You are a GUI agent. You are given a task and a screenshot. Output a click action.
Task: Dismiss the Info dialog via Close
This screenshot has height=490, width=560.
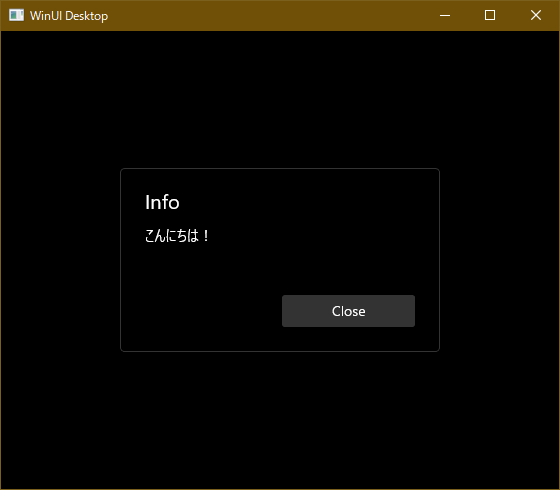click(348, 311)
